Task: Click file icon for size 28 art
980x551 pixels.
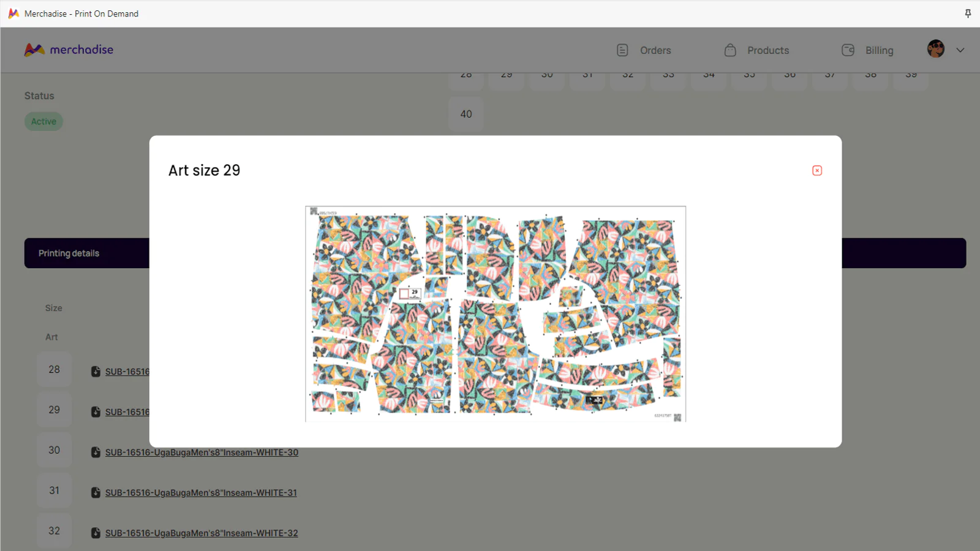Action: (96, 372)
